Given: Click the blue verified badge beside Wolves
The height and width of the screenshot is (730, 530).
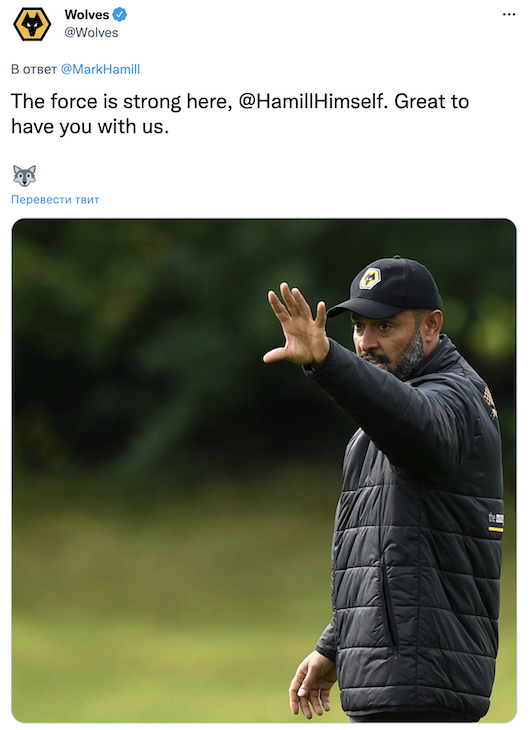Looking at the screenshot, I should (120, 14).
